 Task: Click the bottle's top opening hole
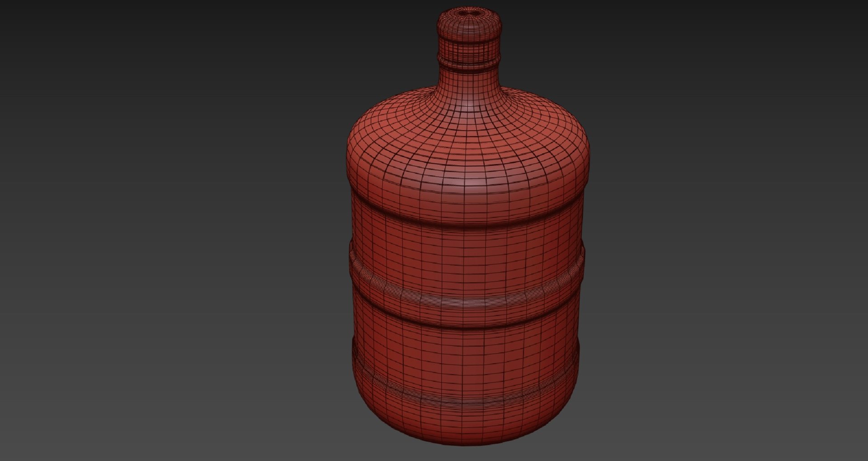coord(469,13)
